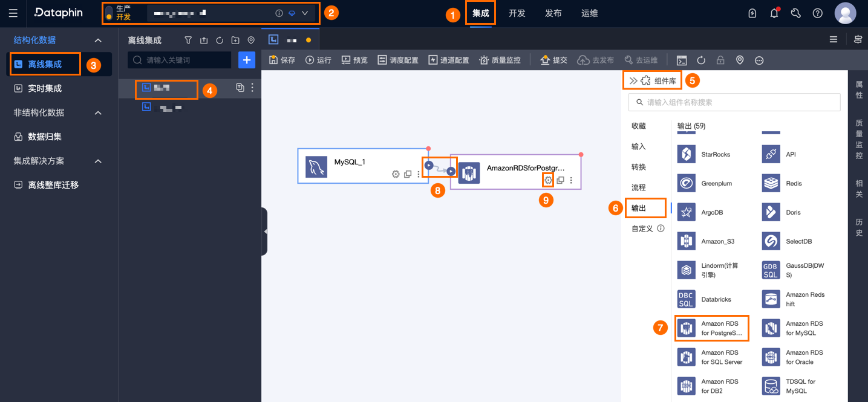868x402 pixels.
Task: Open the project selector dropdown arrow
Action: click(305, 13)
